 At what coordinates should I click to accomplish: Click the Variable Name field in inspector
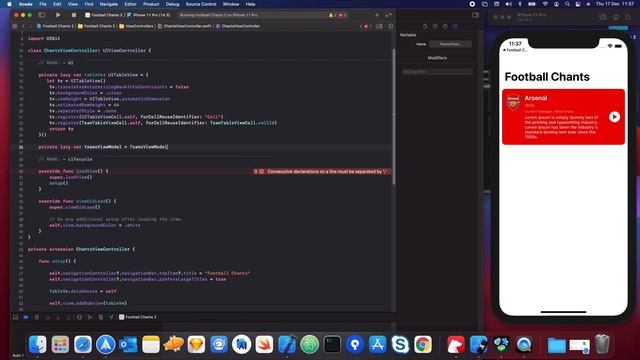pos(450,44)
